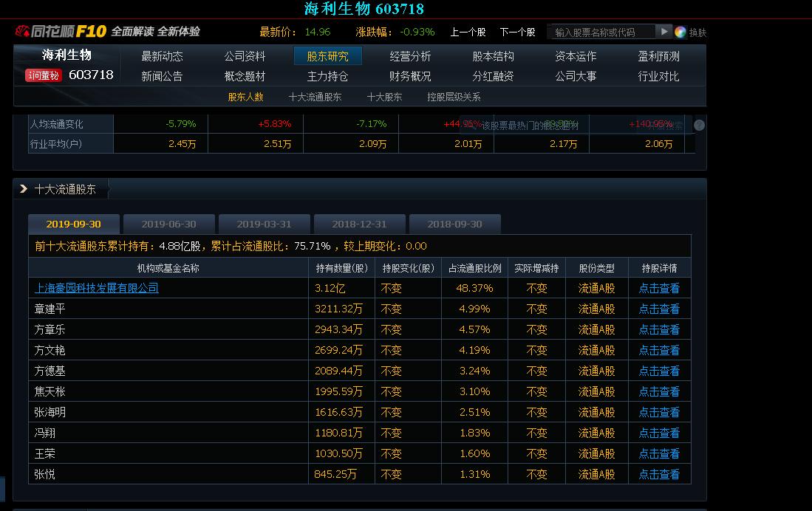
Task: Select the 2018-12-31 report date tab
Action: 359,224
